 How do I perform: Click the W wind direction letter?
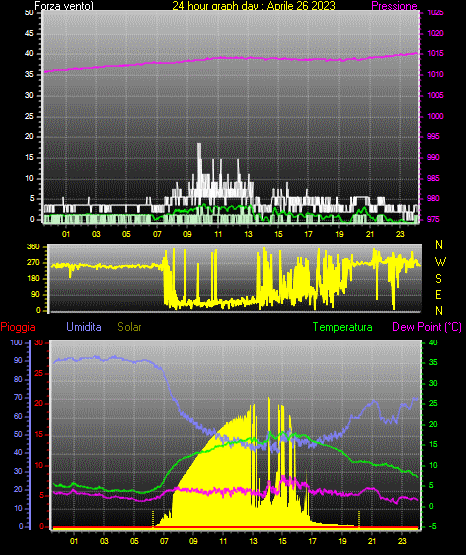pyautogui.click(x=440, y=262)
